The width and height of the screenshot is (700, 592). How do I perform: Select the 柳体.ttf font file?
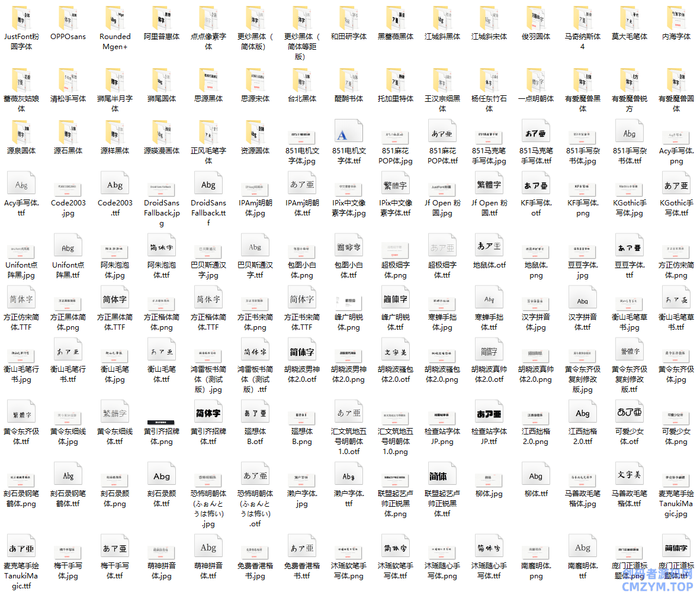[535, 477]
